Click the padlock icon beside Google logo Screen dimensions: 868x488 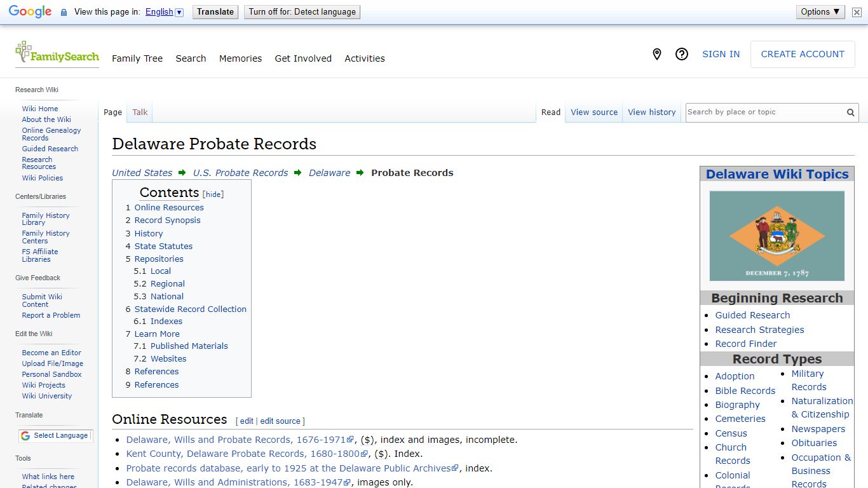(64, 12)
